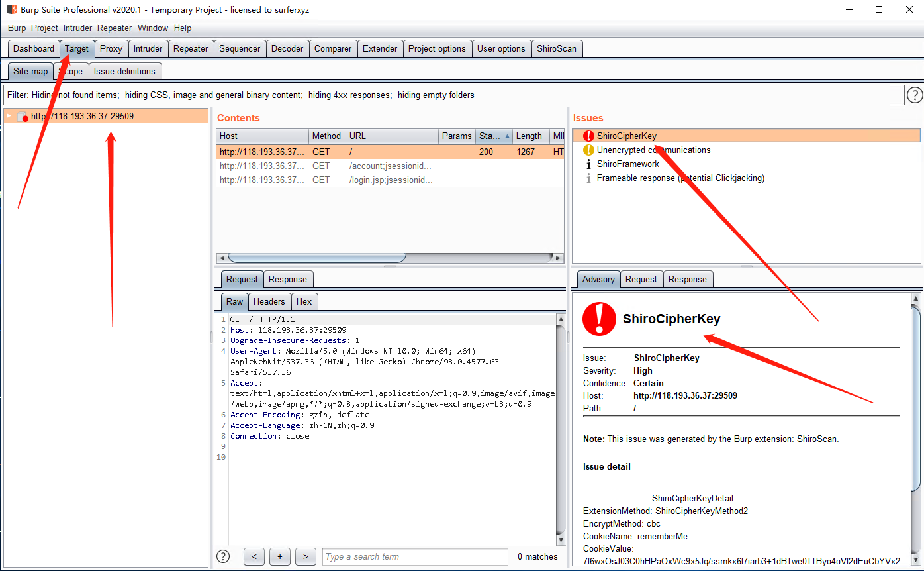
Task: Click the Unencrypted communications warning icon
Action: click(x=588, y=150)
